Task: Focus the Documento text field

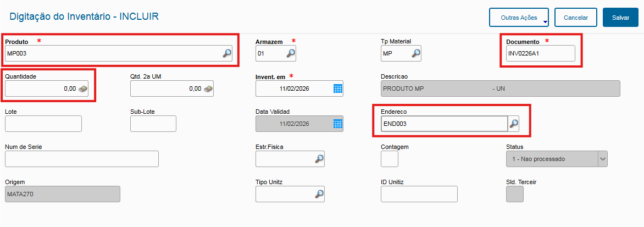Action: [x=540, y=53]
